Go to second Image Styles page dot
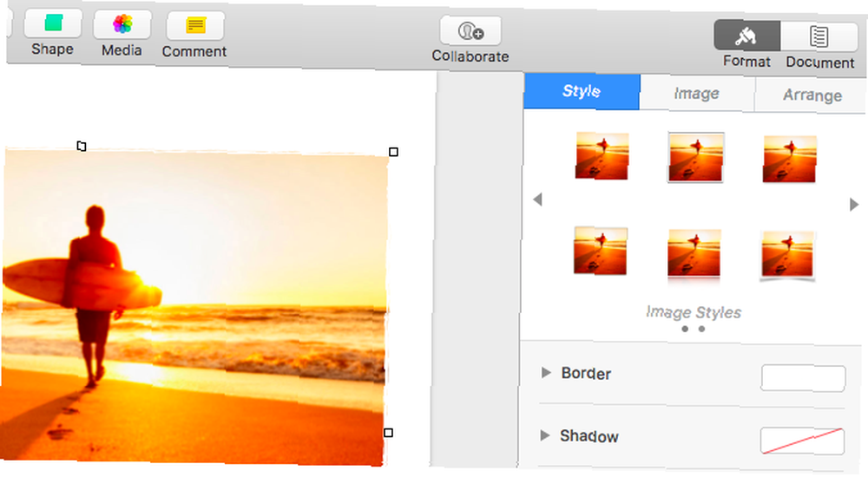Screen dimensions: 868x477 [701, 329]
